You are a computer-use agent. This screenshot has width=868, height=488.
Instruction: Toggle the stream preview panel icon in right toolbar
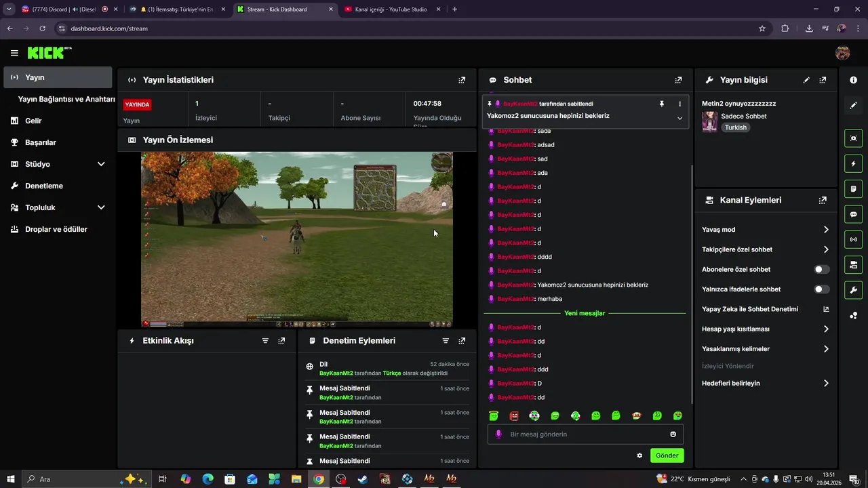click(x=853, y=138)
